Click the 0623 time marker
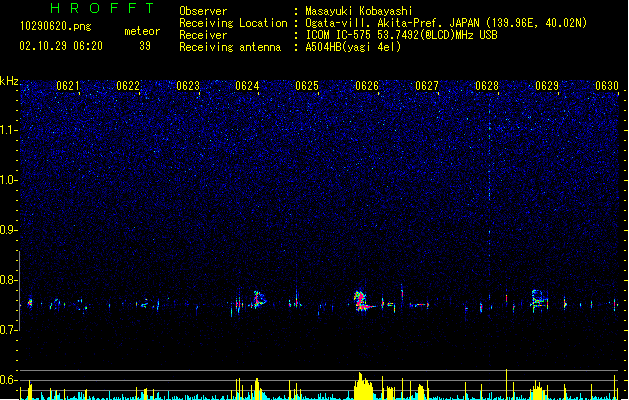This screenshot has width=629, height=400. coord(188,86)
